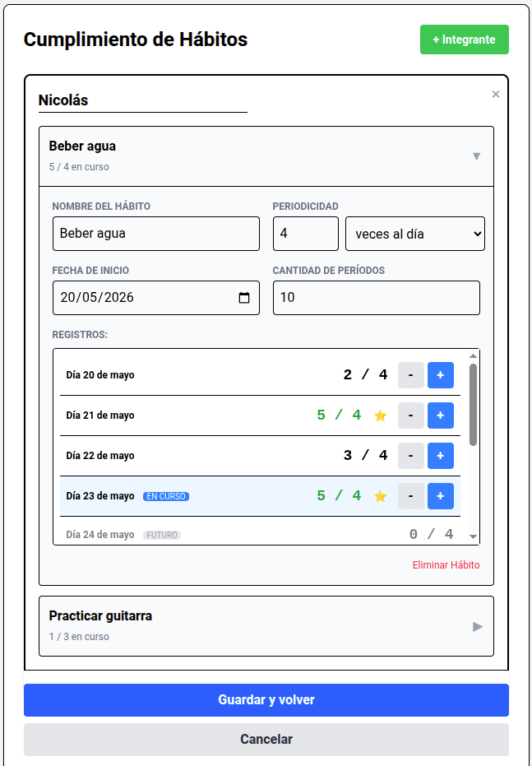Add one to the Día 23 en curso record
Viewport: 532px width, 766px height.
(x=441, y=496)
